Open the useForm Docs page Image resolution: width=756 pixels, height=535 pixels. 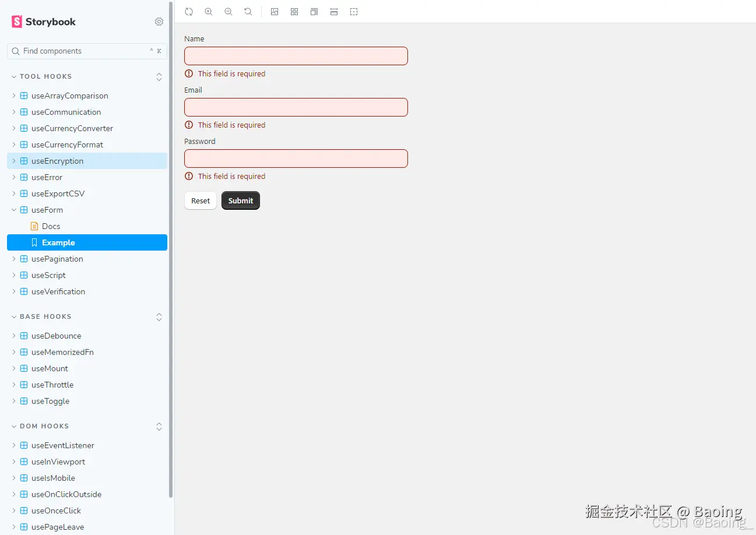tap(51, 226)
